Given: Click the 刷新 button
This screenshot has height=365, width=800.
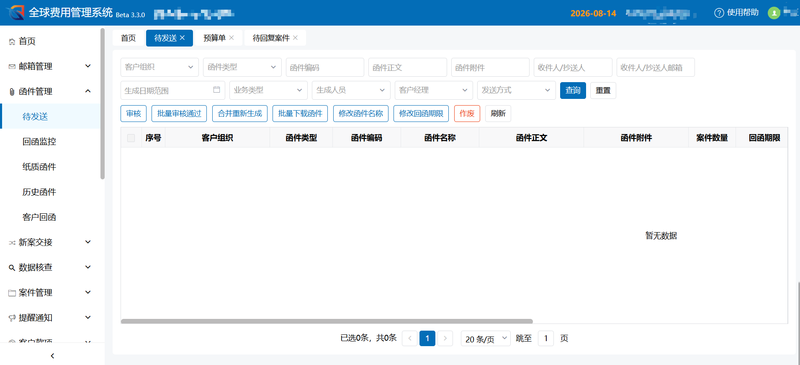Looking at the screenshot, I should [x=498, y=113].
